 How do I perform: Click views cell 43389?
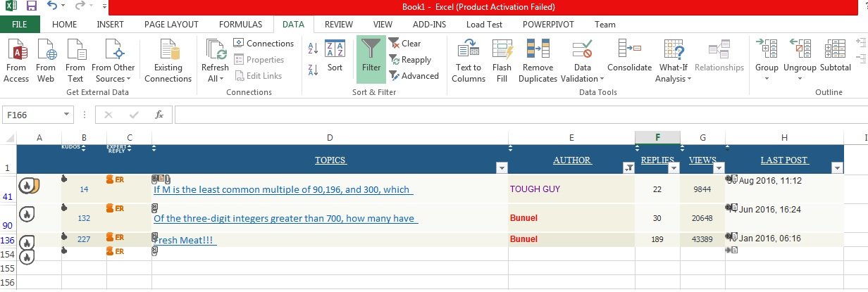click(x=703, y=240)
